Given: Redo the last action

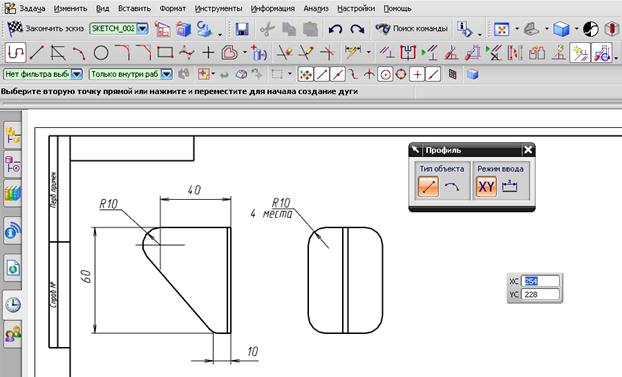Looking at the screenshot, I should (357, 29).
